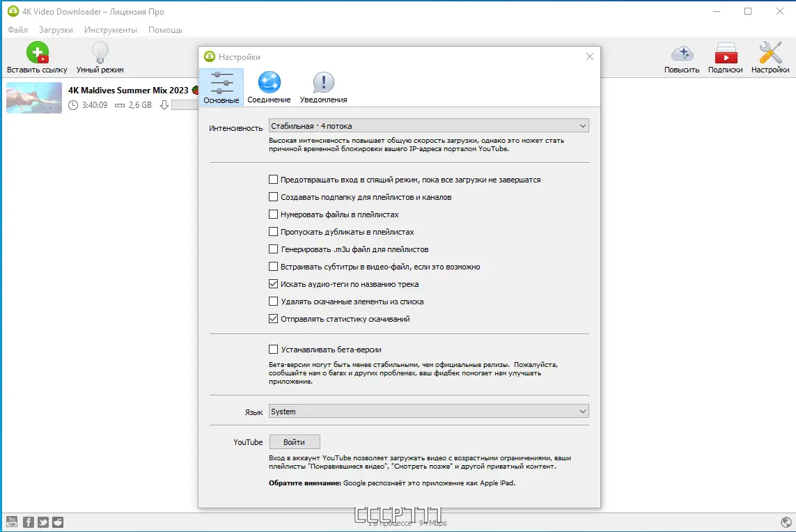Enable Пропускать дубликаты в плейлистах checkbox
Screen dimensions: 796x532
273,231
